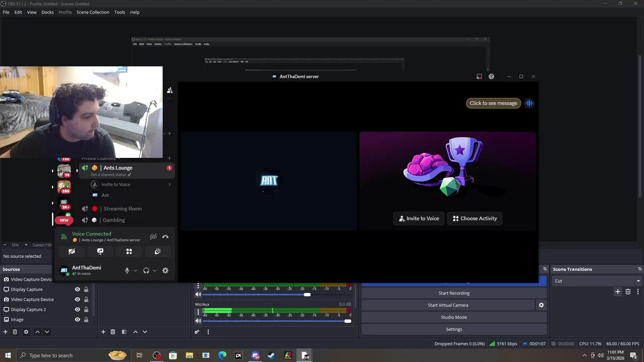Screen dimensions: 644x362
Task: Click Studio Mode button
Action: click(x=454, y=317)
